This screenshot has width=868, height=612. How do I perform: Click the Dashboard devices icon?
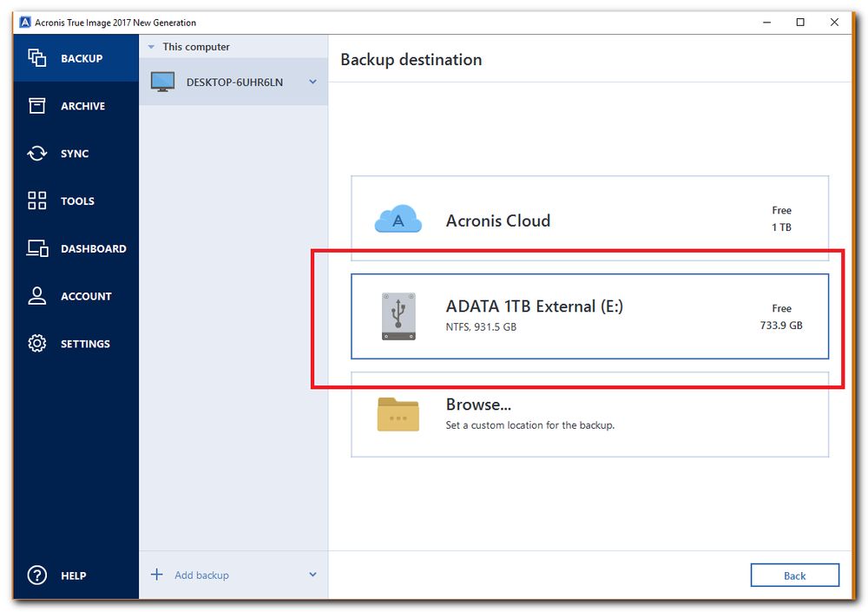(37, 248)
